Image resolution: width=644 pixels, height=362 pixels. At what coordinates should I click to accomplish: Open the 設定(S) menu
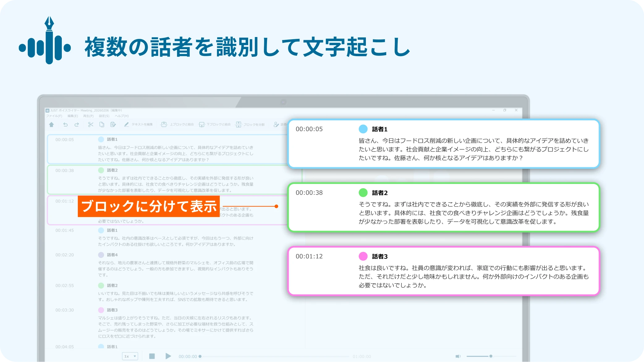(x=104, y=116)
